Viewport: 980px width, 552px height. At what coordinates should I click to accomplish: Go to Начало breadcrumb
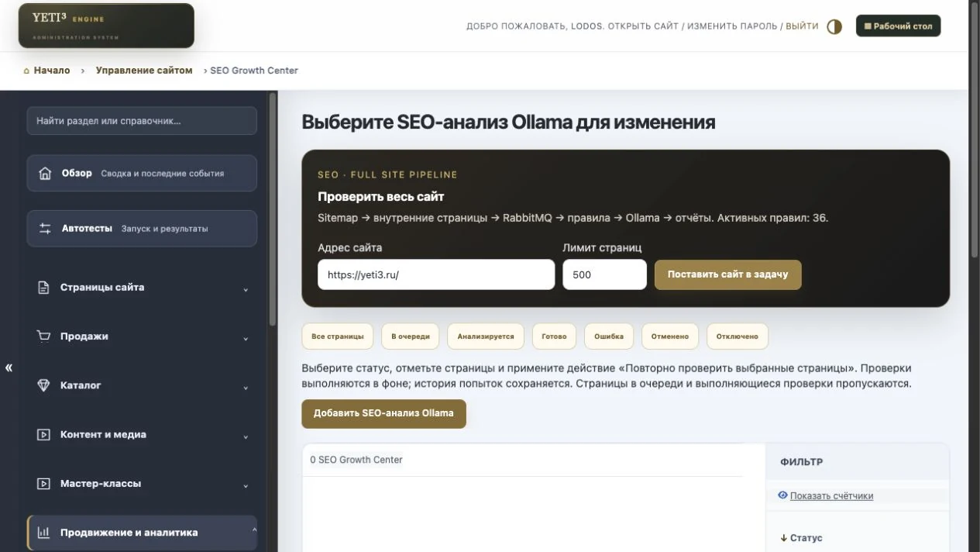(52, 71)
